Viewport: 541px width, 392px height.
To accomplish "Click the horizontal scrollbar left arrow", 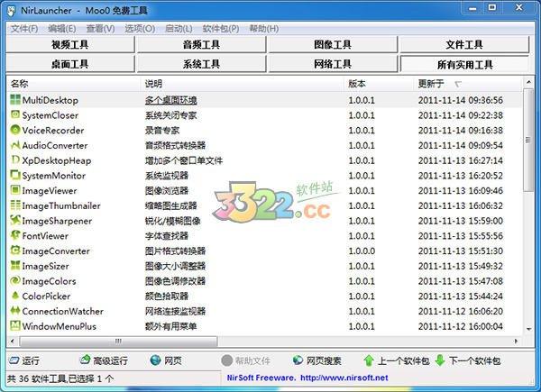I will click(12, 342).
